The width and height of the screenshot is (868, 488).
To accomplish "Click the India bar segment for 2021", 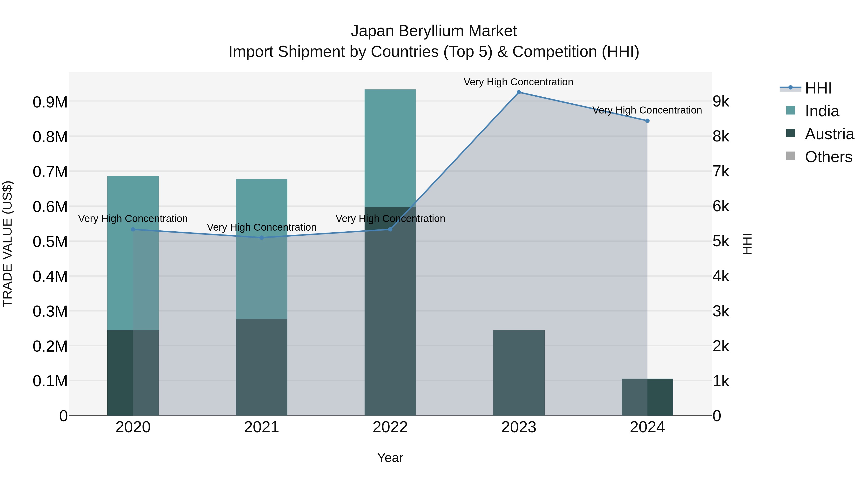I will [x=261, y=249].
